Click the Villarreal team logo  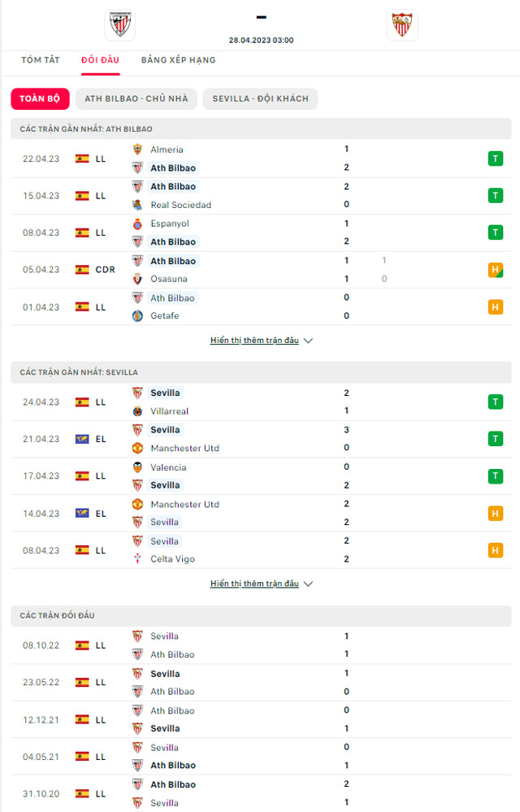[137, 411]
